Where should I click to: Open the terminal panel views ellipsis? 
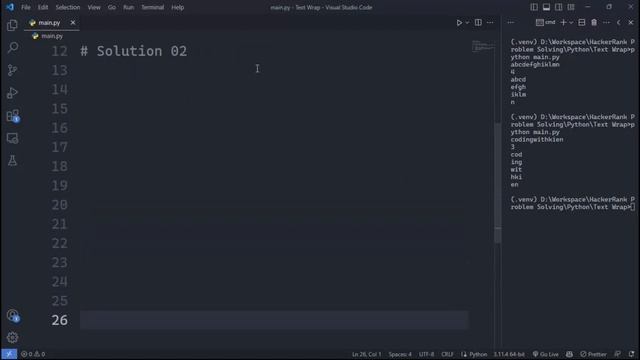click(511, 22)
